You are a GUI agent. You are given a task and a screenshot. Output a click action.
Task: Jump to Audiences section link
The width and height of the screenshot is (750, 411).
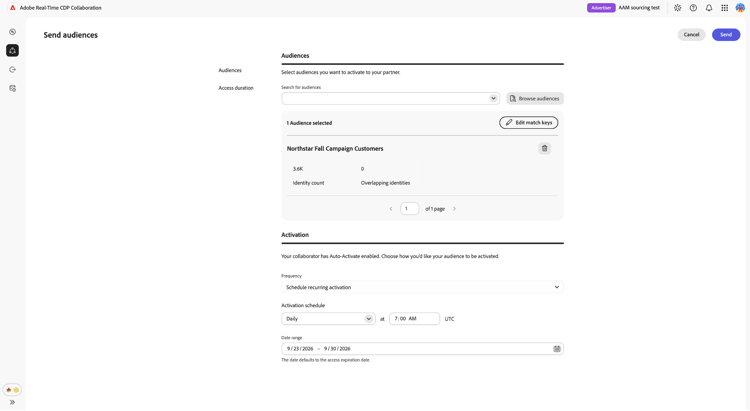pos(230,70)
